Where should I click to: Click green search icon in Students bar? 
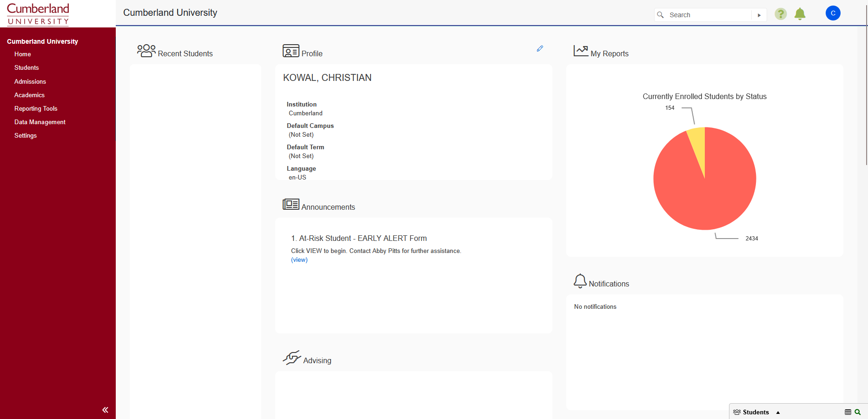858,412
